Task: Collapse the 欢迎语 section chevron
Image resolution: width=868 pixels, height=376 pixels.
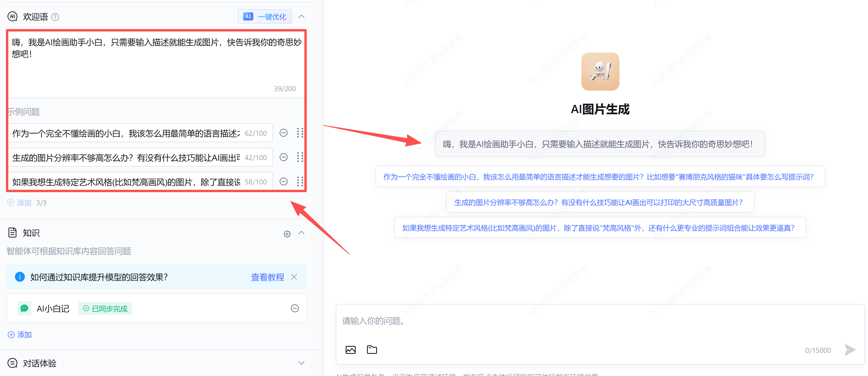Action: (301, 17)
